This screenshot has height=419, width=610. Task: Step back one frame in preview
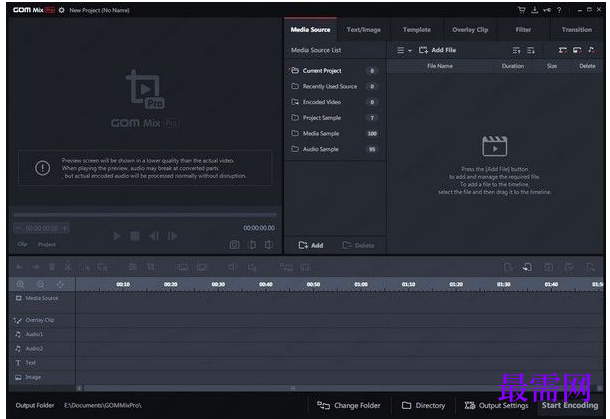[x=154, y=236]
